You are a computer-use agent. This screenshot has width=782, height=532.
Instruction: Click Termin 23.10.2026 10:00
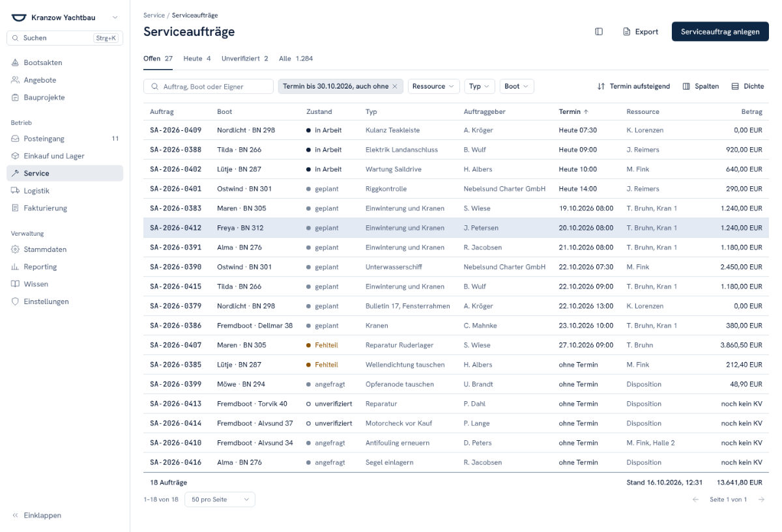click(586, 326)
